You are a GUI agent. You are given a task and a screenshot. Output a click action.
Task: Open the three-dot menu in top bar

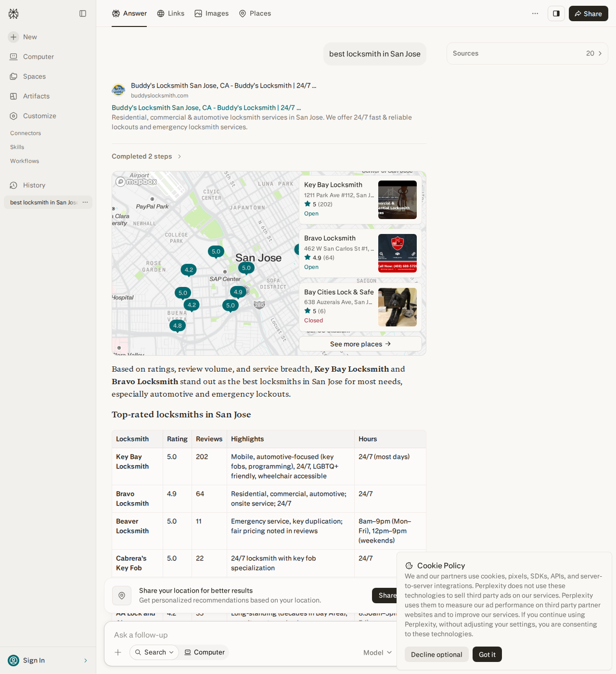535,13
